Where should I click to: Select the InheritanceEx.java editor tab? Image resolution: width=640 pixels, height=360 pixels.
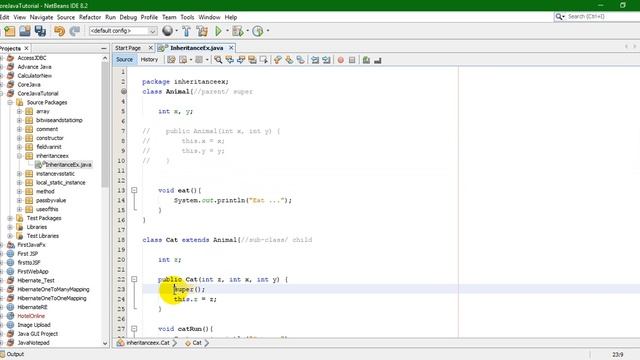coord(196,48)
